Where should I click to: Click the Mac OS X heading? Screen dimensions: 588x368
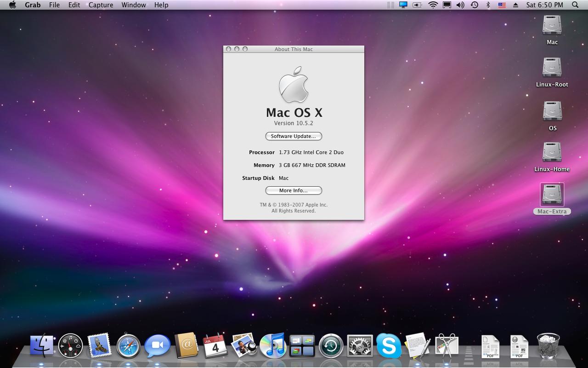click(x=294, y=113)
